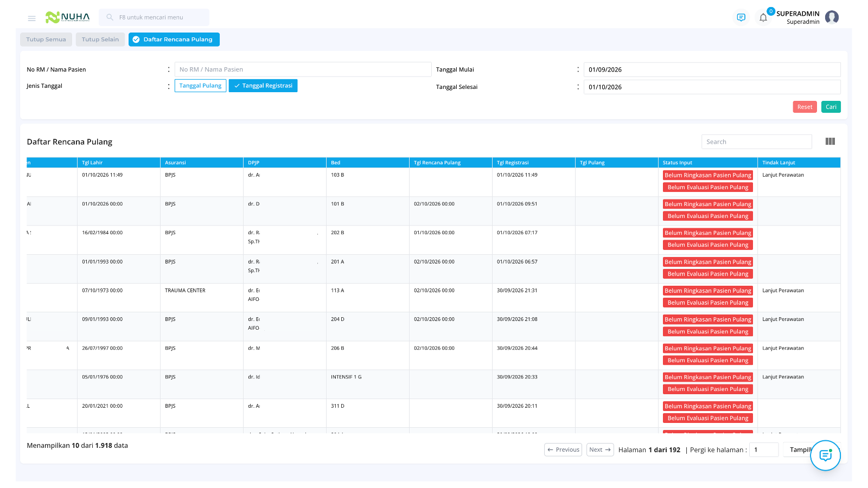Click Tutup Selain to close other tabs

point(100,40)
